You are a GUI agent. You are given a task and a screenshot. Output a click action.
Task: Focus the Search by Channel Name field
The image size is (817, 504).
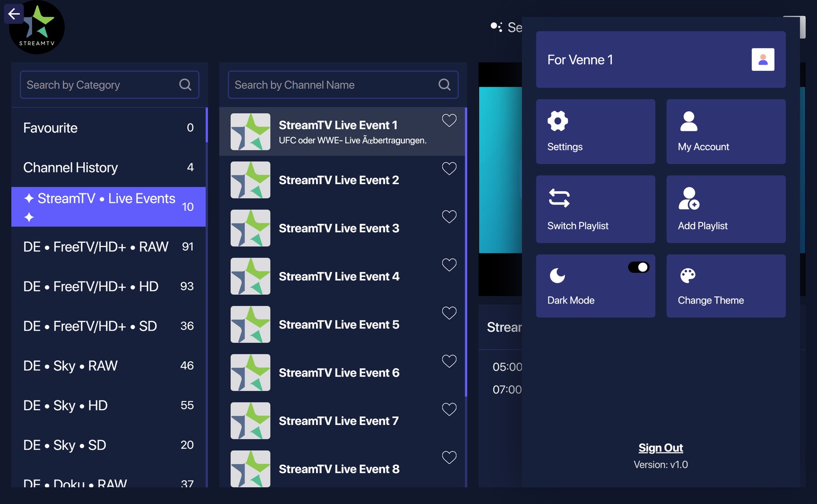[x=343, y=85]
